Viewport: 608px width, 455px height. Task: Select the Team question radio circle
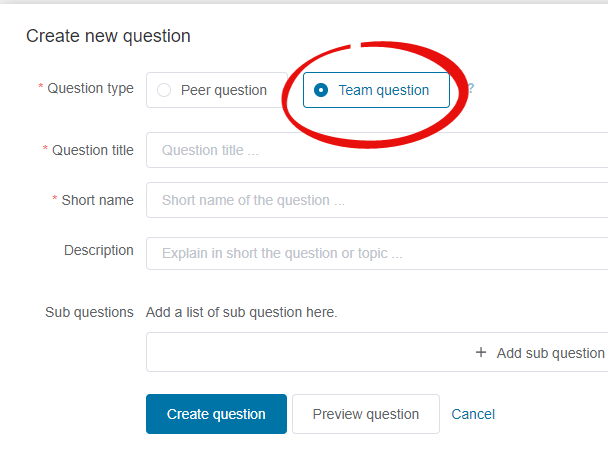tap(321, 90)
